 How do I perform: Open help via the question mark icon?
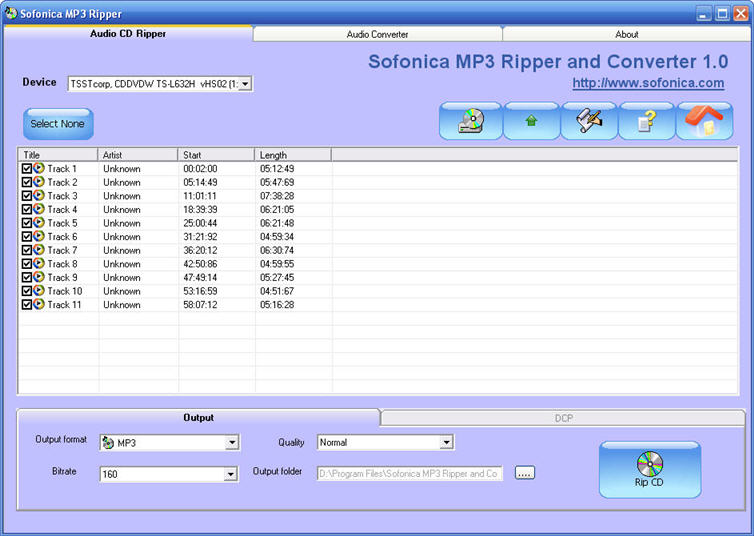click(x=647, y=121)
